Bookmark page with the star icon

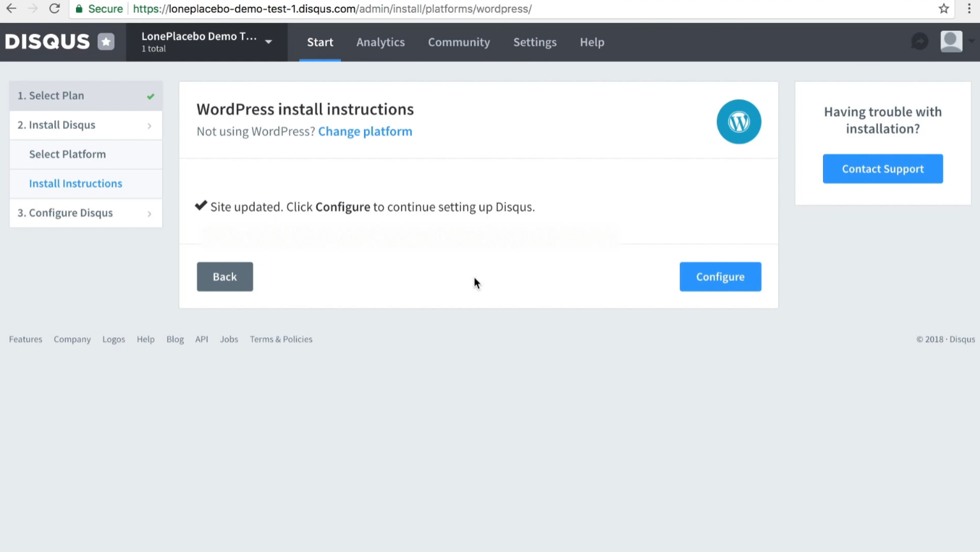point(944,9)
